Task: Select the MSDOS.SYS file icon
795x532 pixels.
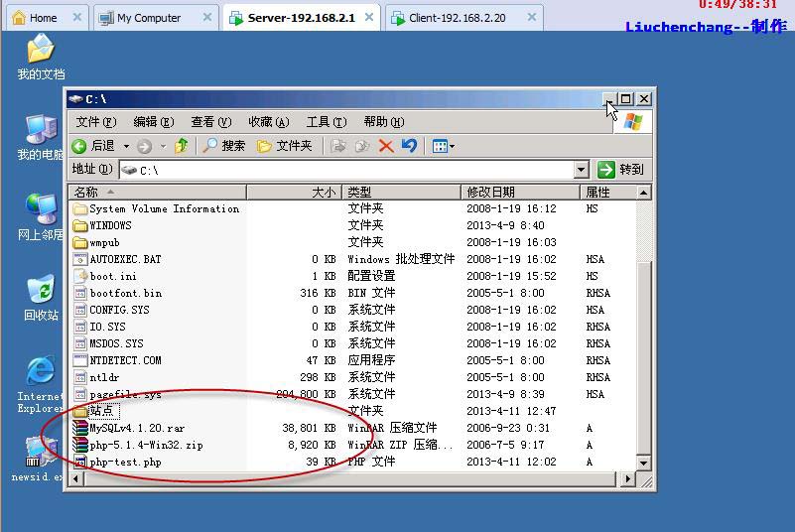Action: point(80,343)
